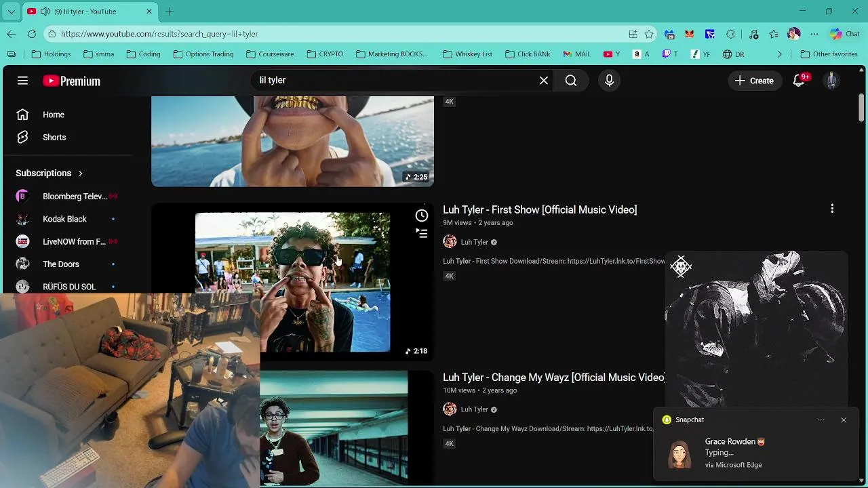Open Click BANk bookmarks folder
868x488 pixels.
point(528,54)
